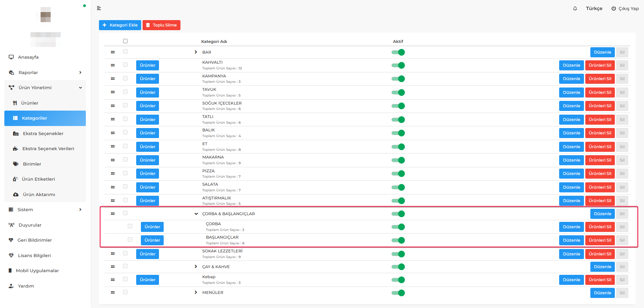This screenshot has height=308, width=644.
Task: Click the Kategori Ekle button
Action: [120, 25]
